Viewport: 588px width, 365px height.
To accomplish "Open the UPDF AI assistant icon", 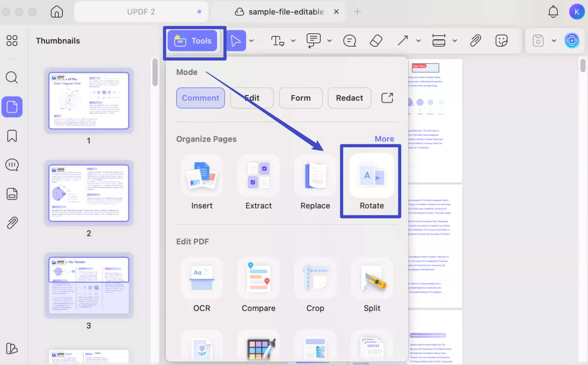I will click(x=572, y=40).
